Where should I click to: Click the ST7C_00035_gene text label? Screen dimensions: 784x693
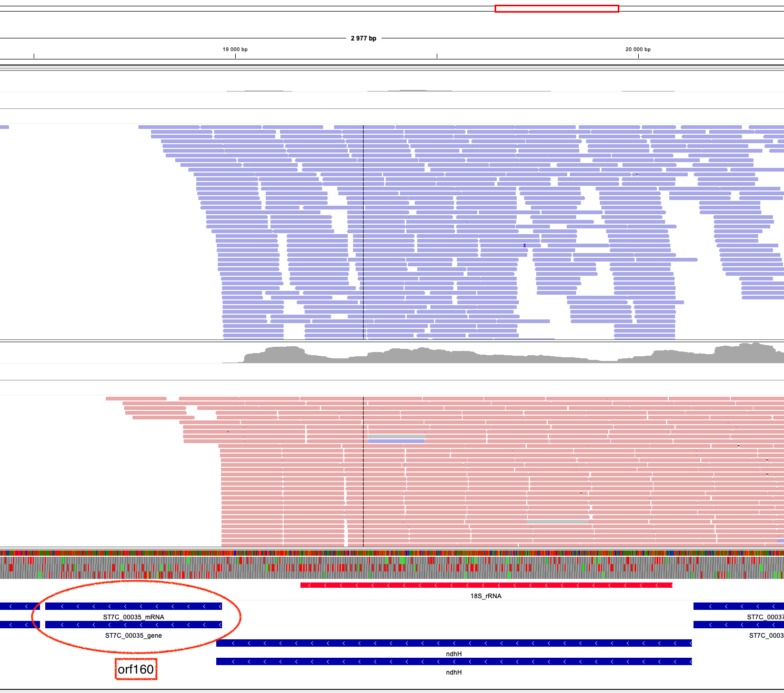coord(134,636)
